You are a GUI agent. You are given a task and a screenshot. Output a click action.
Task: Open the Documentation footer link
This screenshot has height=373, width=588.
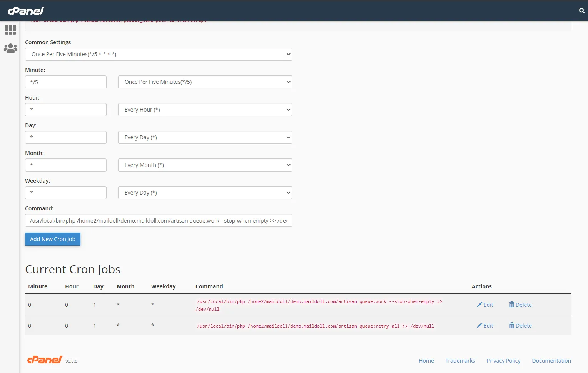pos(551,361)
